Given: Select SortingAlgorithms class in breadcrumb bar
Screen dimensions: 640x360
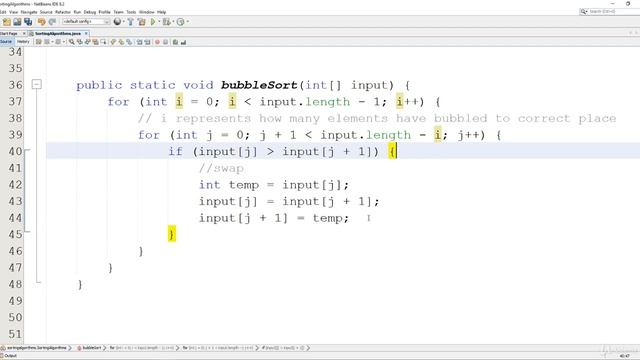Looking at the screenshot, I should coord(36,348).
